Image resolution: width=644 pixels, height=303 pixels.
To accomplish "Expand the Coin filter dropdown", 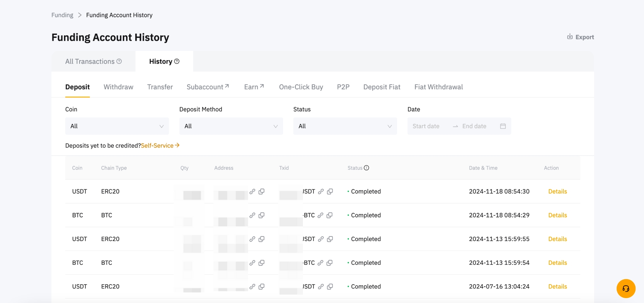I will pos(117,126).
